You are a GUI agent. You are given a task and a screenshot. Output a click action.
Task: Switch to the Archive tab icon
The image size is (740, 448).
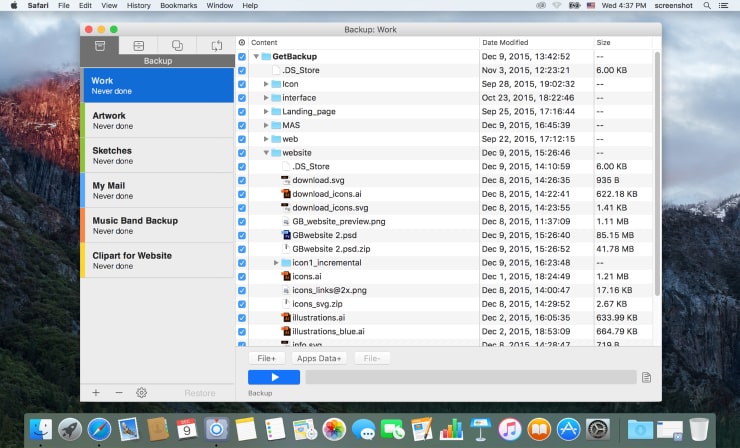pos(138,45)
